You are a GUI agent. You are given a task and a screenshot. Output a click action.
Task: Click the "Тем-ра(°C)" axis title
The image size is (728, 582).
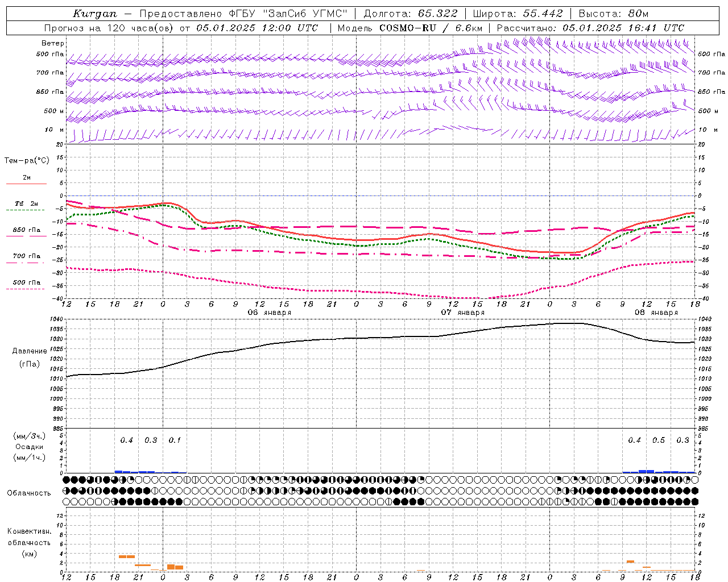point(27,161)
